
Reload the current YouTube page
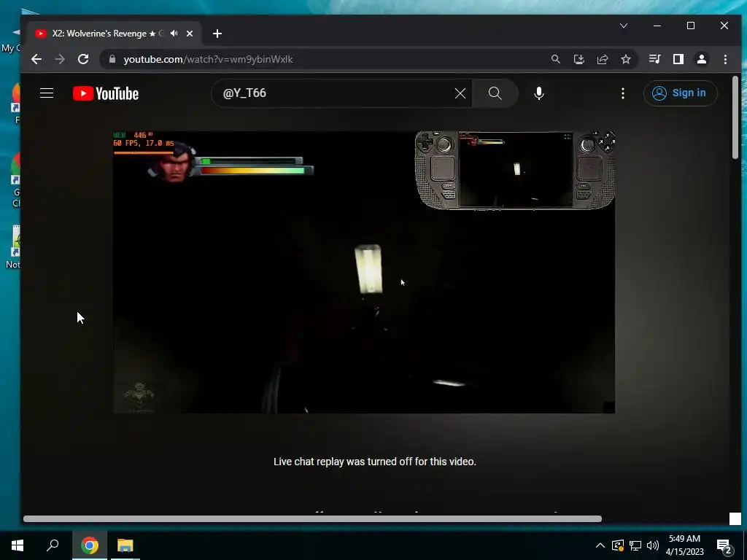(83, 59)
